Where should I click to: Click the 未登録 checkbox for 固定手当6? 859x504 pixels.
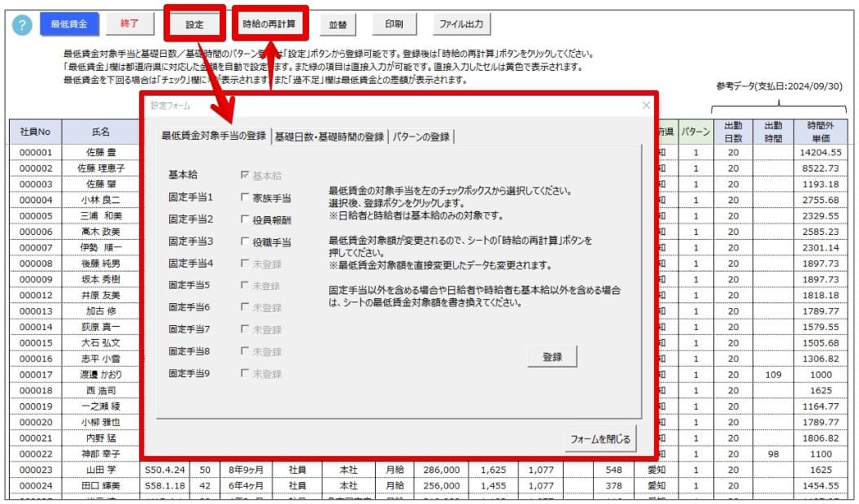tap(245, 307)
